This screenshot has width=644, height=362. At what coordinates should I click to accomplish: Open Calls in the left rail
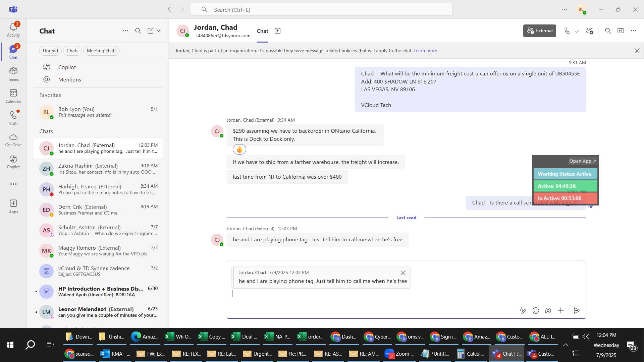(13, 118)
